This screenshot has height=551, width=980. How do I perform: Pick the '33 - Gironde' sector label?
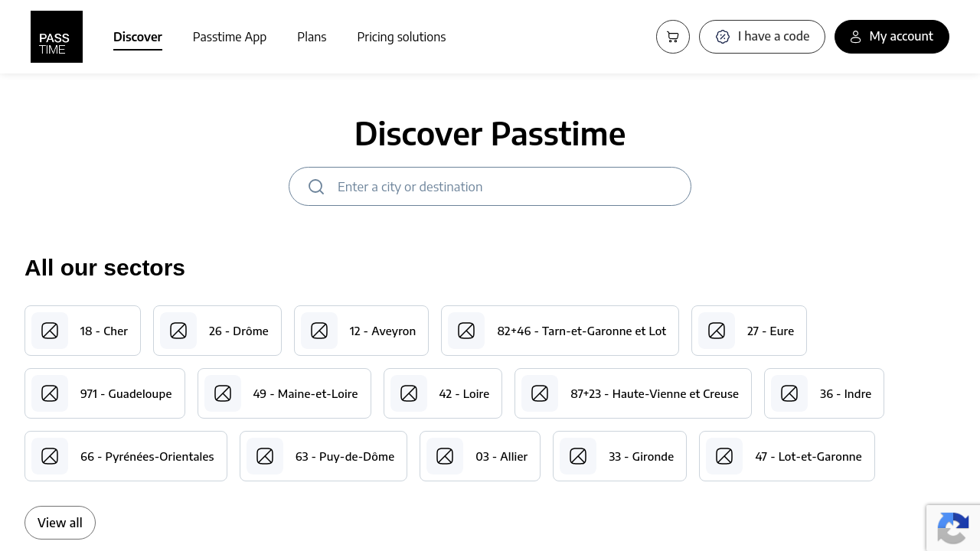641,456
